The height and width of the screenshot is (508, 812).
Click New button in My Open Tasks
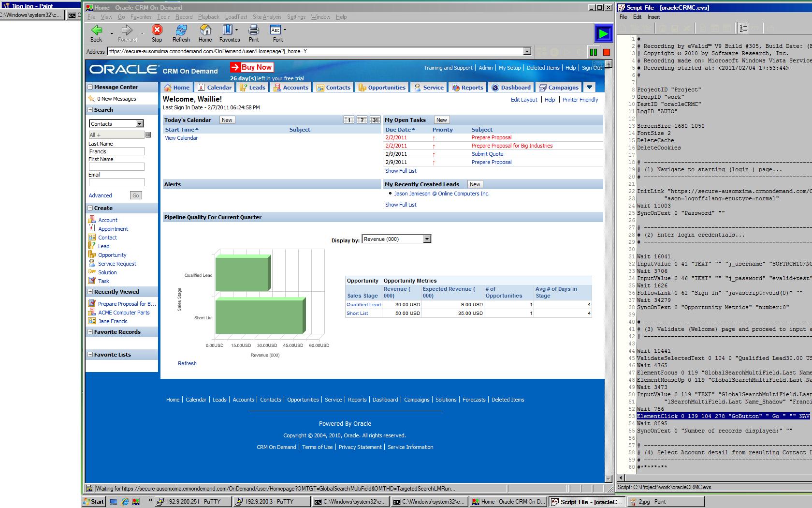442,120
